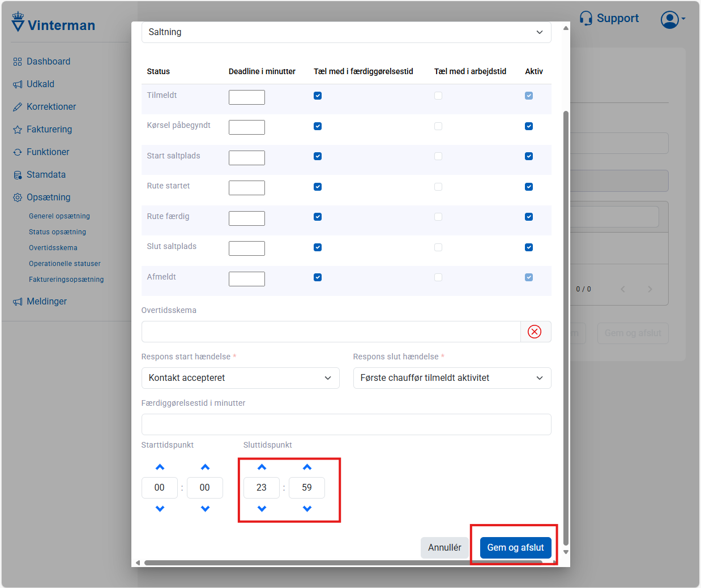Open Overtidsskema submenu item
701x588 pixels.
pos(53,248)
